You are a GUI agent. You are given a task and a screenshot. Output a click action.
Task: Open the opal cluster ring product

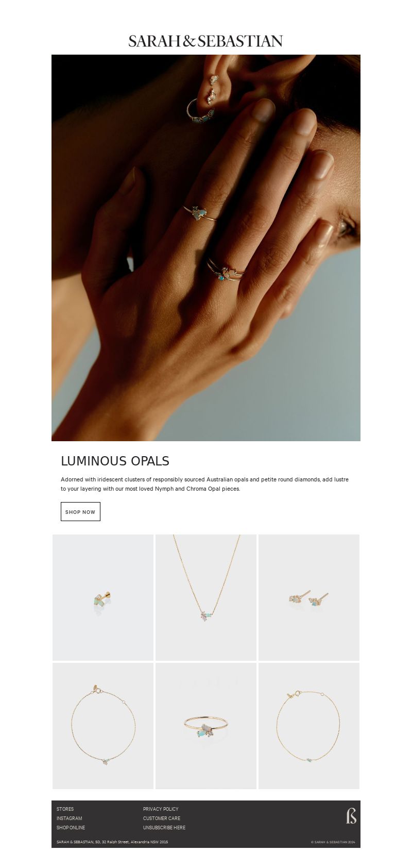point(206,726)
